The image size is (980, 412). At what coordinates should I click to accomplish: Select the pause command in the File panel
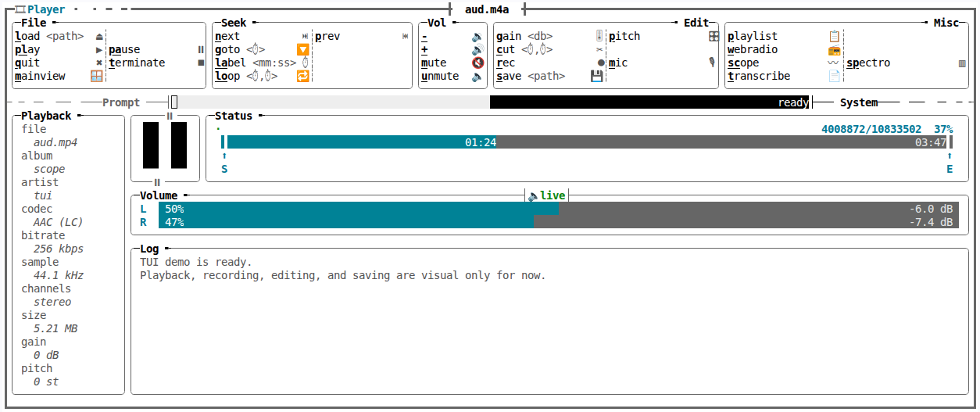[124, 50]
